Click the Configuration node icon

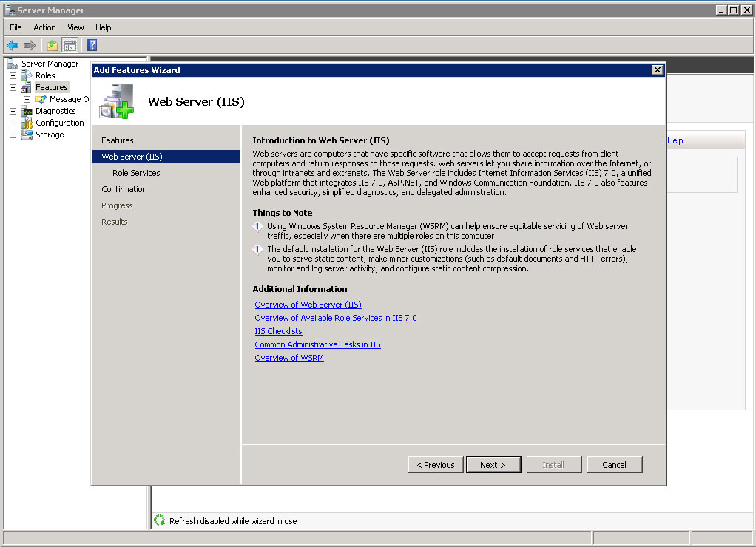(27, 123)
